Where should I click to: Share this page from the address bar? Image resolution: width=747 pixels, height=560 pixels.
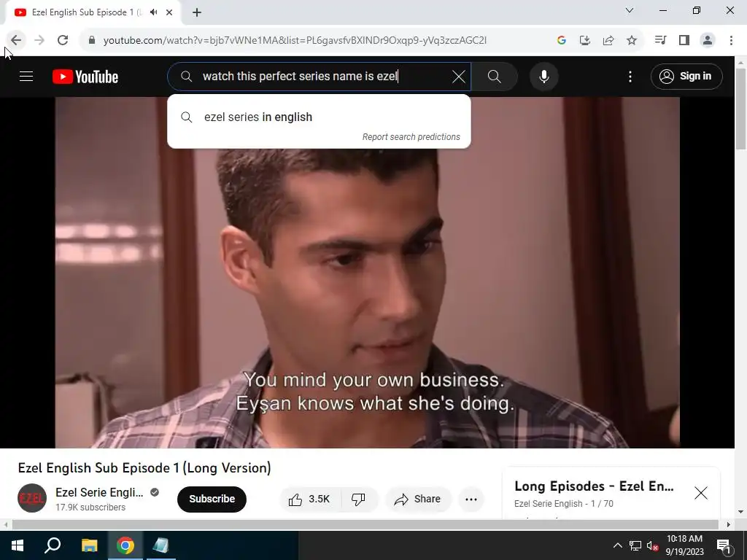click(x=608, y=40)
